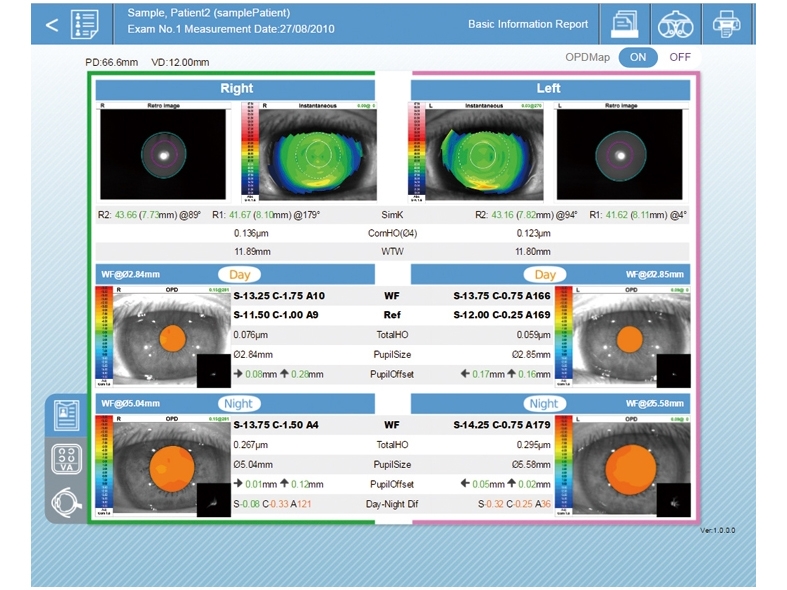This screenshot has height=590, width=787.
Task: Open the left eye Instantaneous corneal map
Action: tap(484, 153)
